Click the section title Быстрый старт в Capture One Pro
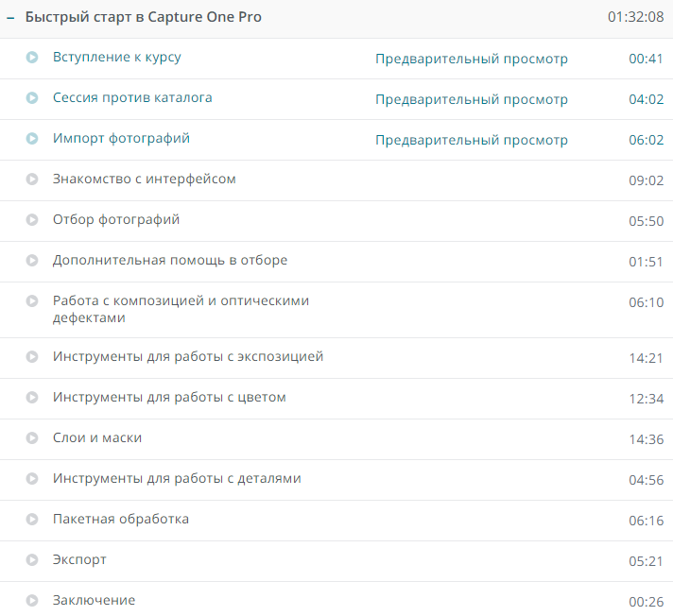 [x=144, y=18]
